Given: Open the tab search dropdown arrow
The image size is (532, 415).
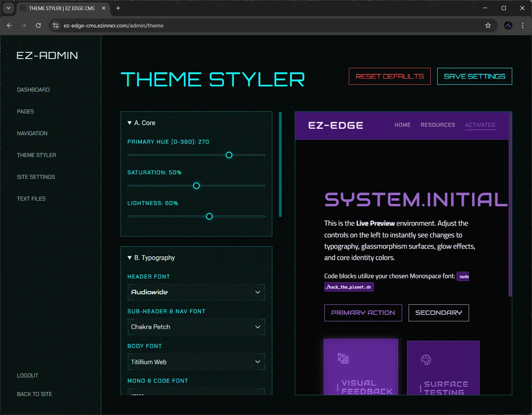Looking at the screenshot, I should (8, 8).
